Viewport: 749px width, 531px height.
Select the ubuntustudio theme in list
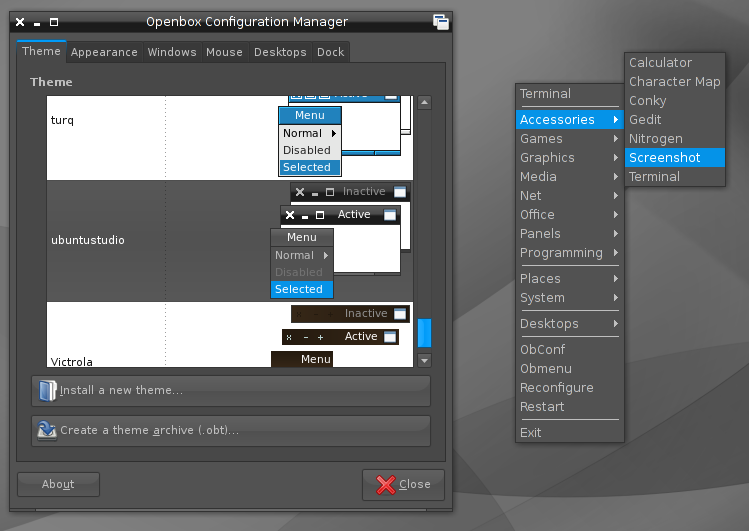pyautogui.click(x=88, y=241)
